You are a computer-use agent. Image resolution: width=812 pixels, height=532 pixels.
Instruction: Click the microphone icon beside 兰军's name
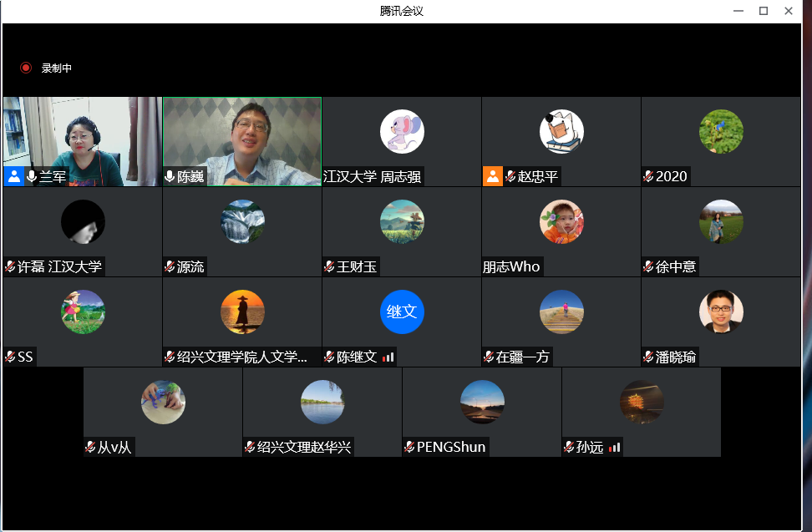[32, 176]
